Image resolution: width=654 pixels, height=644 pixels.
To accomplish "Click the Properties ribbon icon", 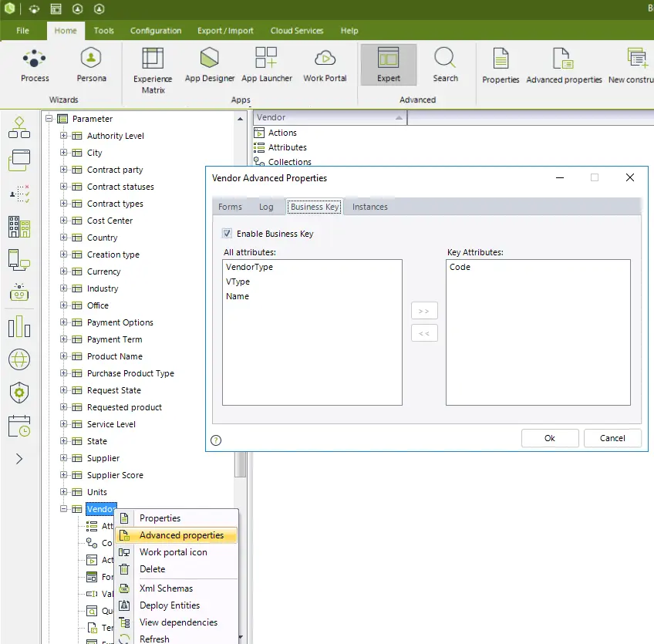I will (x=501, y=65).
